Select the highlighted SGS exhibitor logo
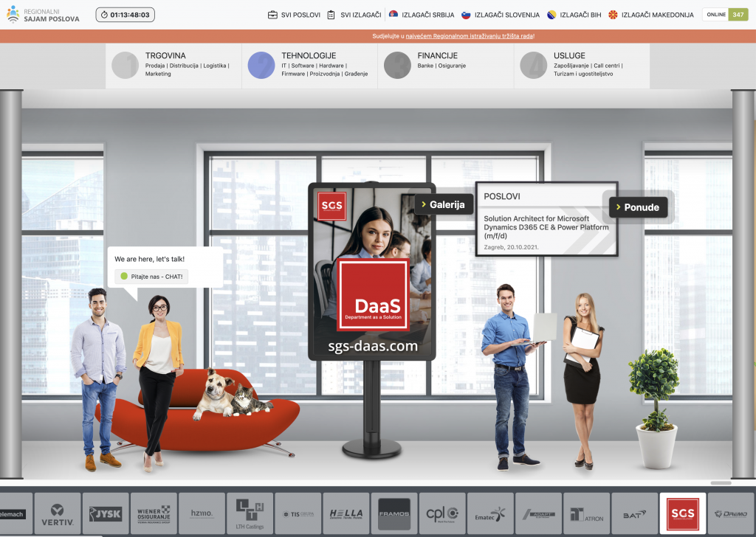Image resolution: width=756 pixels, height=537 pixels. [x=683, y=513]
